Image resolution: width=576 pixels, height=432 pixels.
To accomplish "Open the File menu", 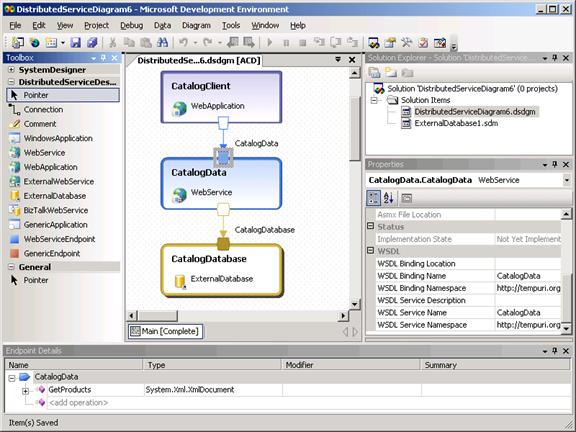I will pyautogui.click(x=15, y=25).
